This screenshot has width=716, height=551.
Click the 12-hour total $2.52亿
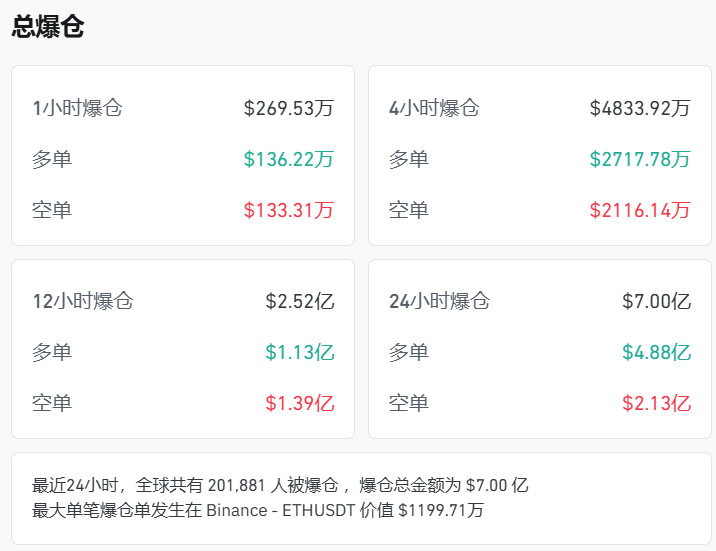coord(299,301)
